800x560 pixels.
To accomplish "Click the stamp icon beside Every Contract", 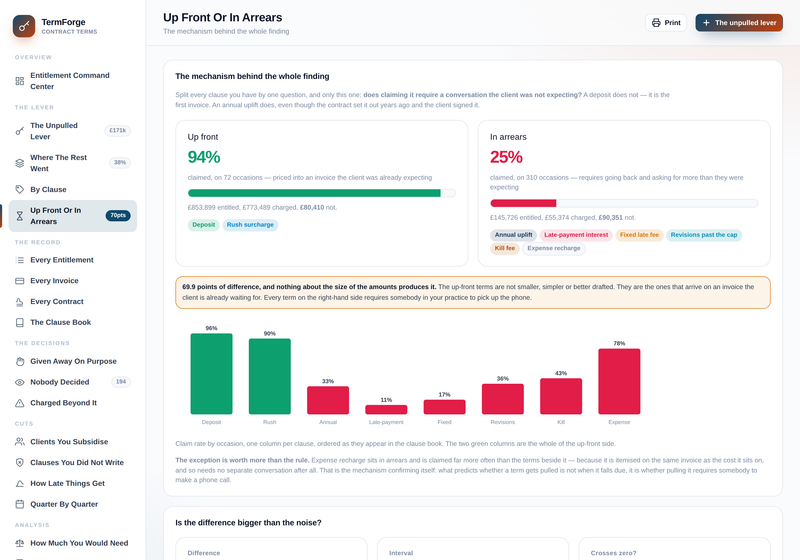I will click(x=19, y=302).
